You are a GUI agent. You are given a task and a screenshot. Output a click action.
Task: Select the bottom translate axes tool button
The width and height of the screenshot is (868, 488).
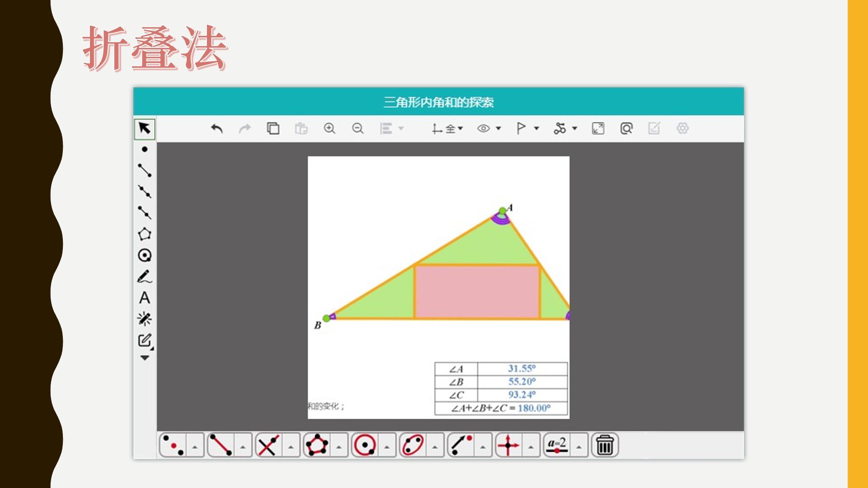(509, 446)
